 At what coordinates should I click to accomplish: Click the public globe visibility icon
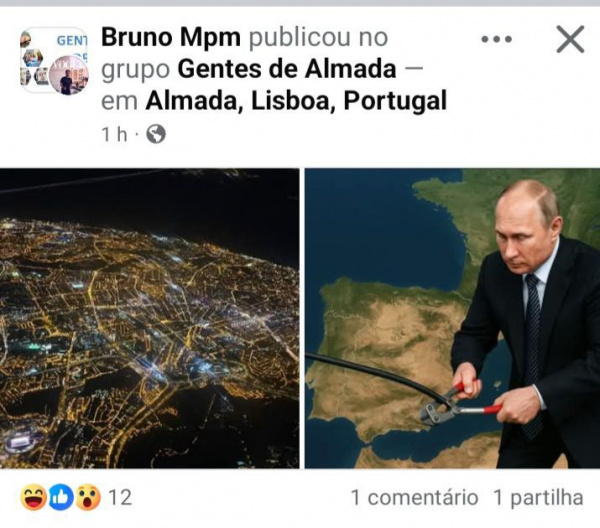coord(156,134)
